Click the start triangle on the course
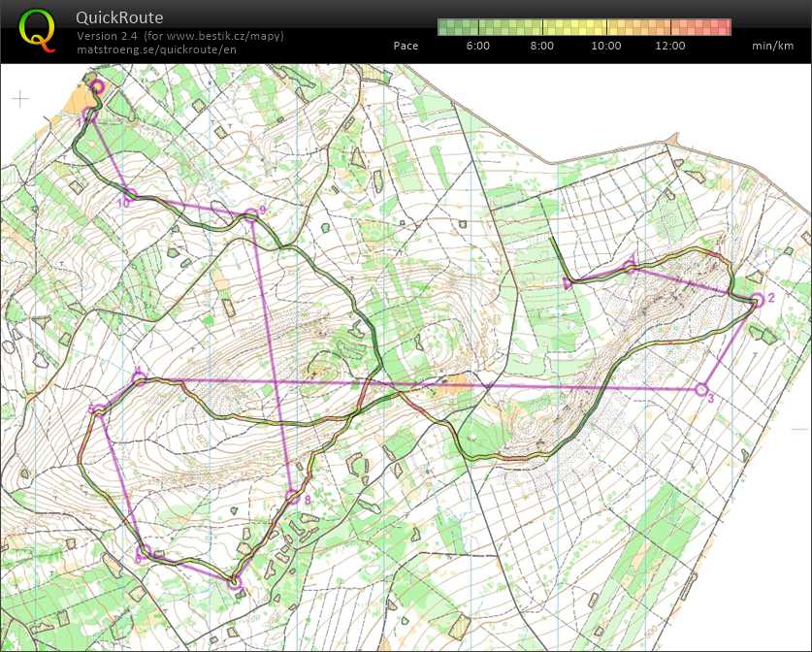Image resolution: width=812 pixels, height=652 pixels. [568, 283]
